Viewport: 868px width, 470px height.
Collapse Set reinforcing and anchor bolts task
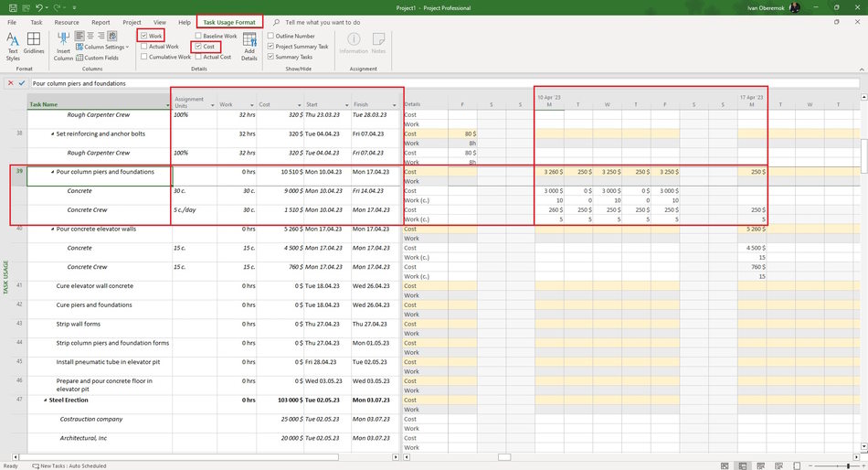[53, 134]
